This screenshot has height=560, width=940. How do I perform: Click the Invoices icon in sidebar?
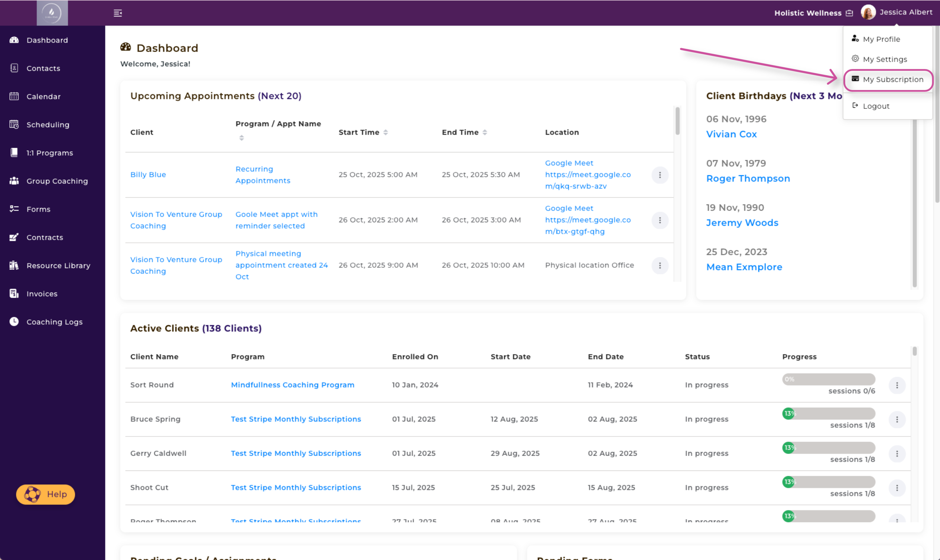tap(14, 294)
